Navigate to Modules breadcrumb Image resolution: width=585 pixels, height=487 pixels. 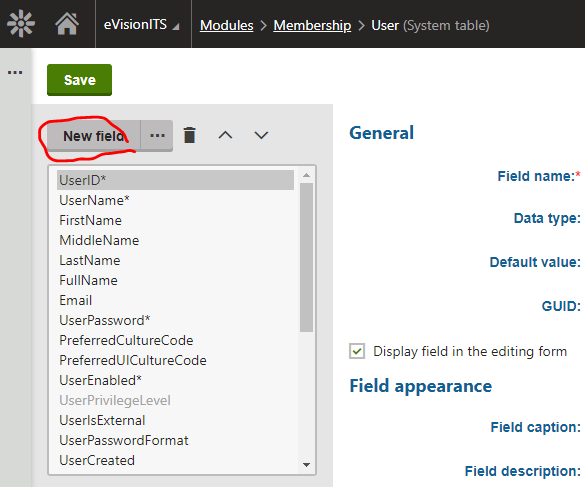click(x=226, y=25)
